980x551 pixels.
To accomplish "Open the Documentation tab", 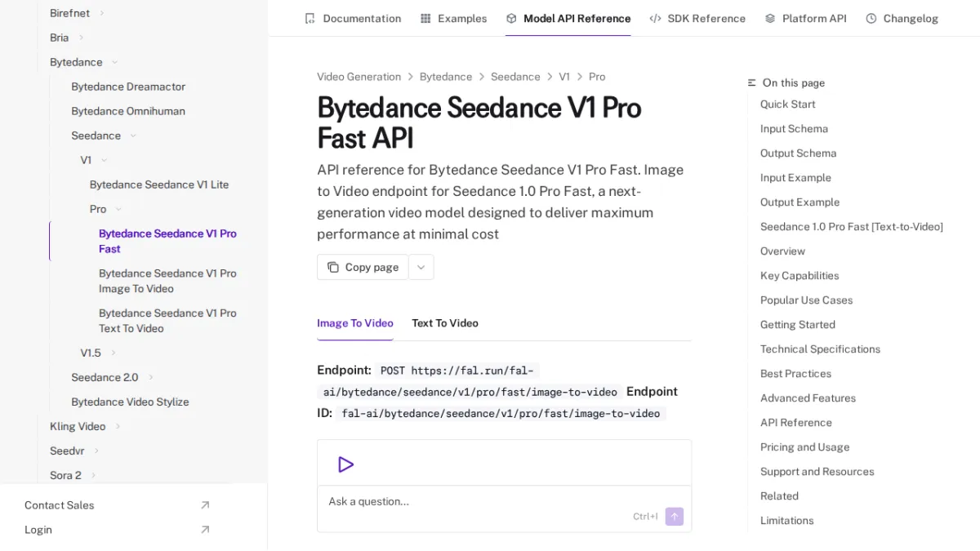I will pyautogui.click(x=353, y=18).
